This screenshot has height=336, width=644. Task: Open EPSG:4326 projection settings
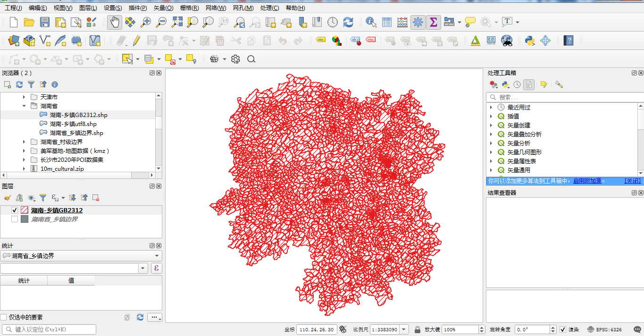click(x=604, y=329)
